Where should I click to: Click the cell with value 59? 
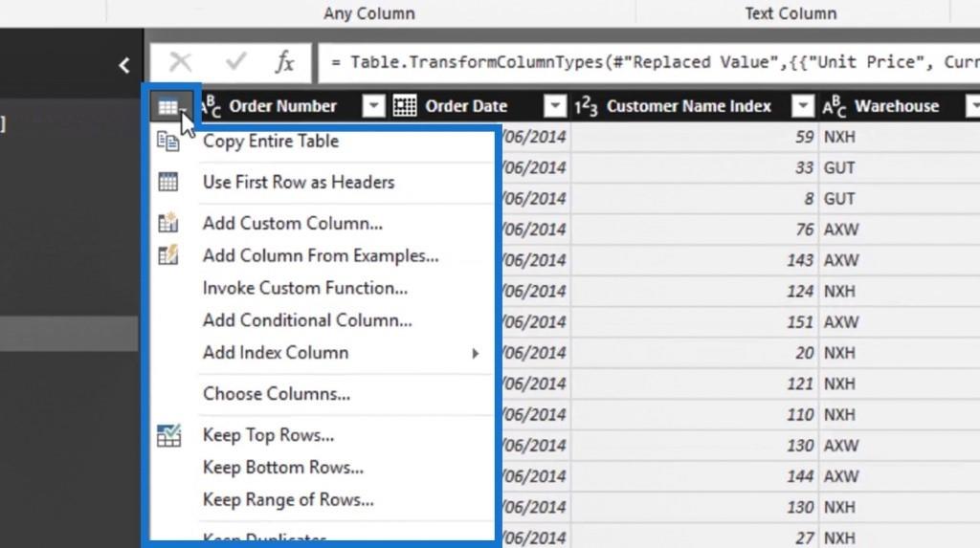[695, 137]
